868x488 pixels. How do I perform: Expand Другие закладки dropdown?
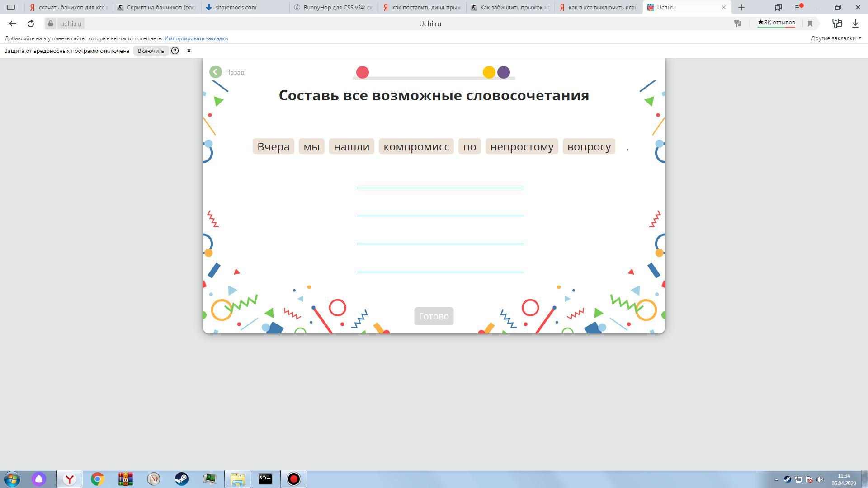(836, 38)
